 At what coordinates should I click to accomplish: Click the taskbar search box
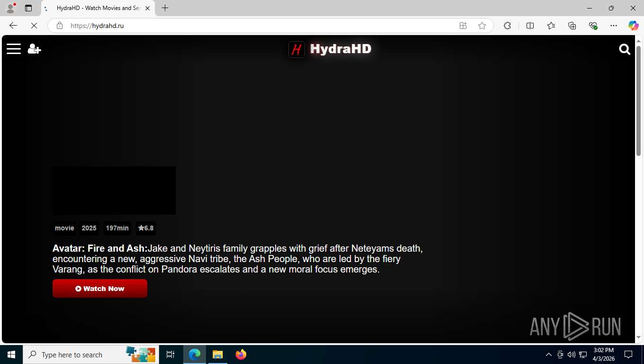(90, 355)
